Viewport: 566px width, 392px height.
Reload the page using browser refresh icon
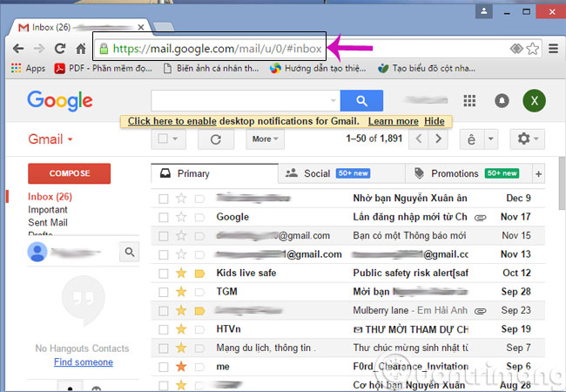pos(60,49)
